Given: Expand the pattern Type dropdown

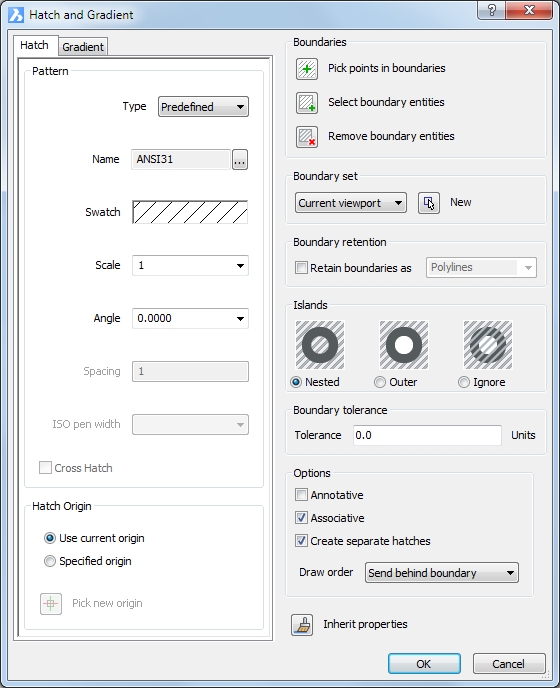Looking at the screenshot, I should pos(203,107).
